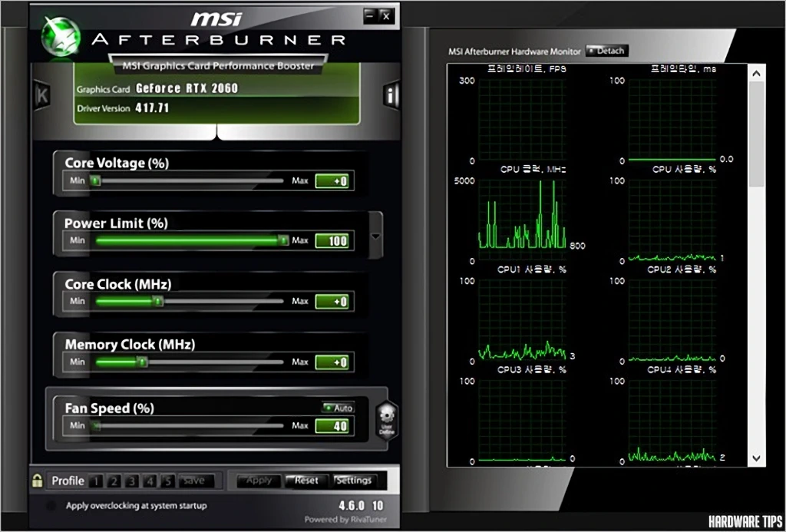Click the CPU1 usage graph
Image resolution: width=786 pixels, height=532 pixels.
[522, 320]
